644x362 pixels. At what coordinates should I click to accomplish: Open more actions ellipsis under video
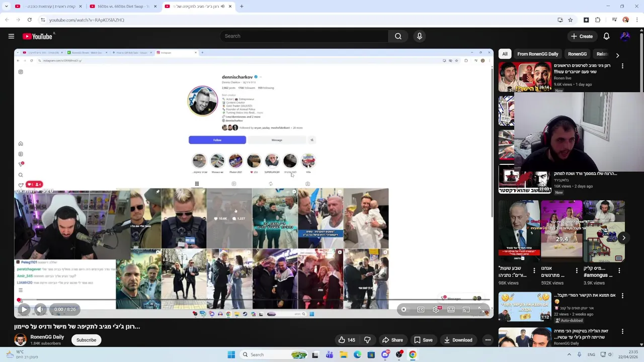pos(488,340)
